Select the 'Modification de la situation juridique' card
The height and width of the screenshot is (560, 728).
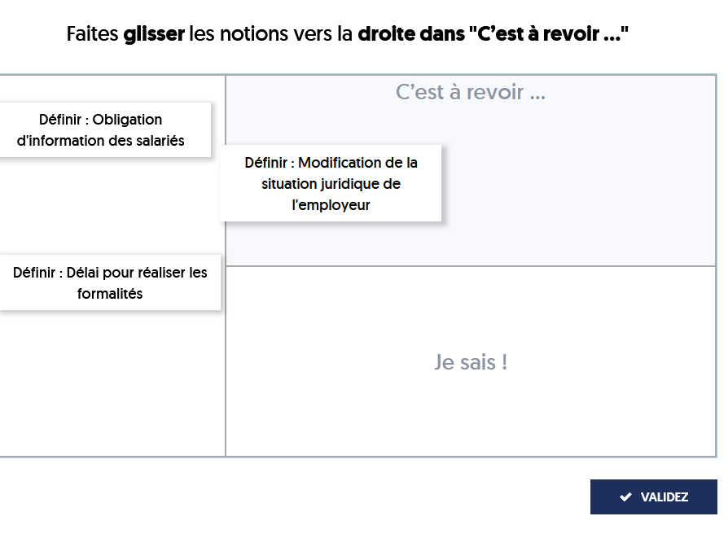click(331, 183)
